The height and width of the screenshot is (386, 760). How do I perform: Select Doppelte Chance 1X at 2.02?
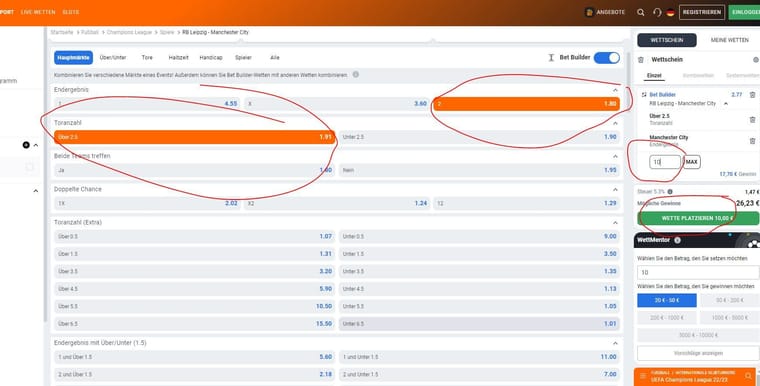click(147, 203)
